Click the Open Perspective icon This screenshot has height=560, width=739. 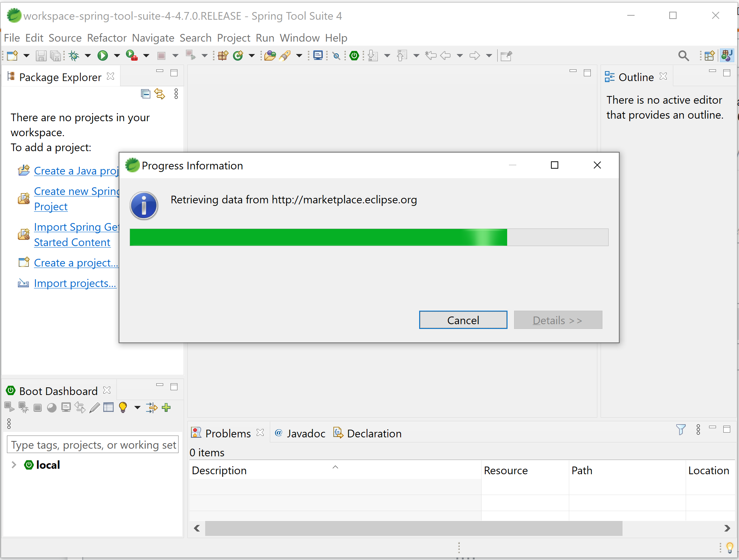(709, 55)
